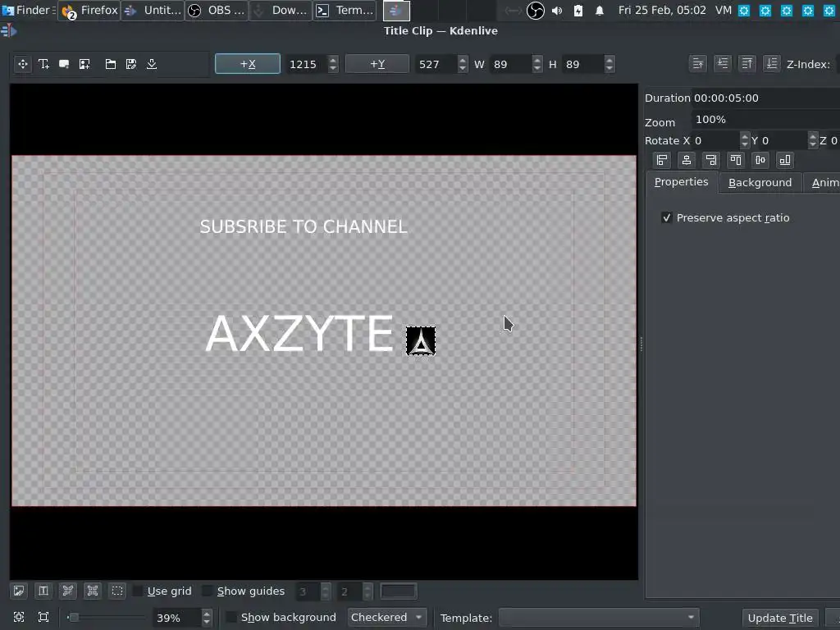840x630 pixels.
Task: Decrease the Y position value 527
Action: point(463,69)
